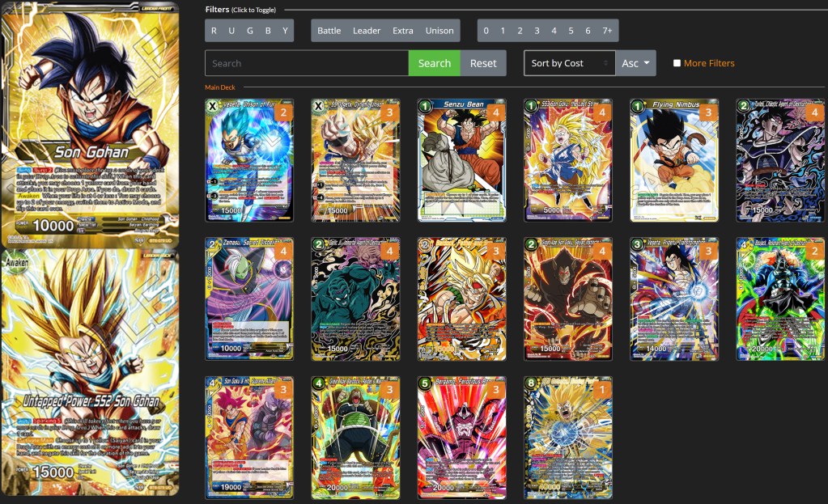Toggle the R color filter
The width and height of the screenshot is (828, 504).
click(214, 31)
